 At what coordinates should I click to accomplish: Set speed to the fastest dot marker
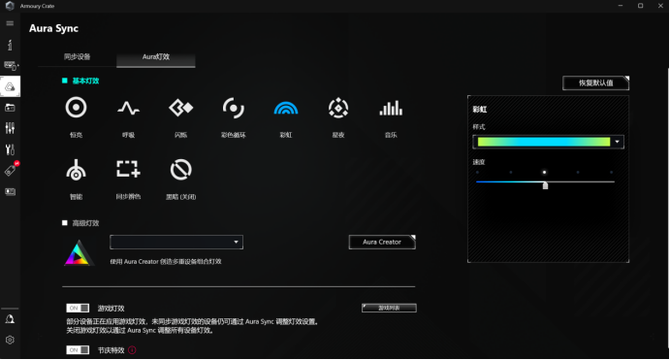coord(611,173)
